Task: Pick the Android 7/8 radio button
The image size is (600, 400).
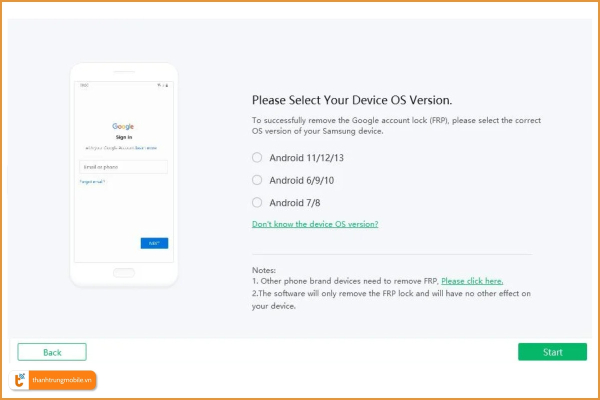Action: click(x=257, y=203)
